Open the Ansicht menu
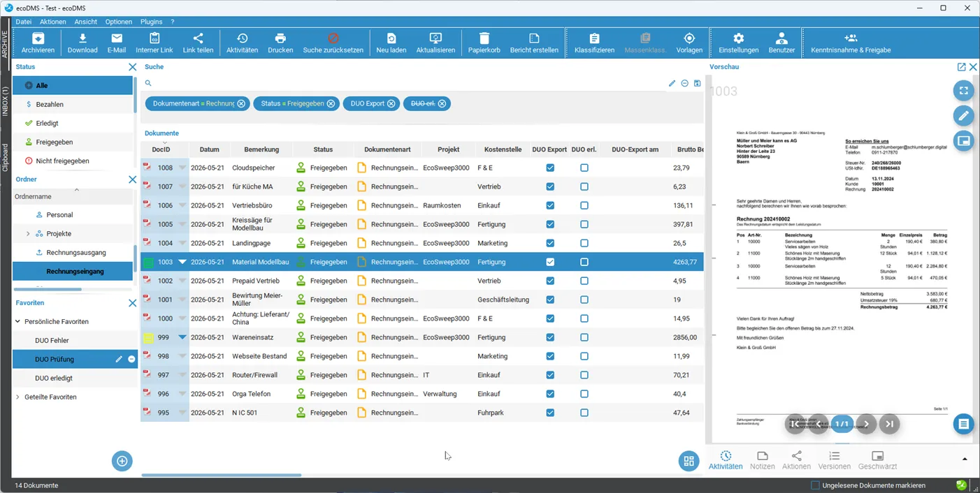Screen dimensions: 980x493 (85, 22)
